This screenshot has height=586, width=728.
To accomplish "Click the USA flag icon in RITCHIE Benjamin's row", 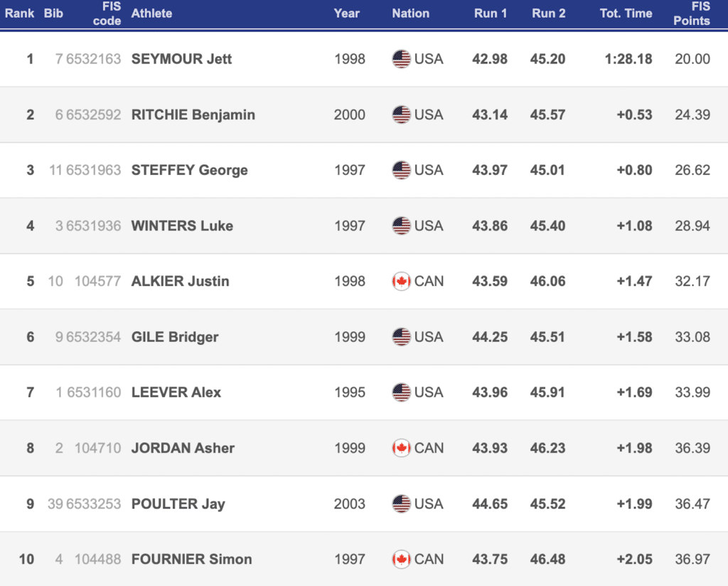I will coord(402,114).
